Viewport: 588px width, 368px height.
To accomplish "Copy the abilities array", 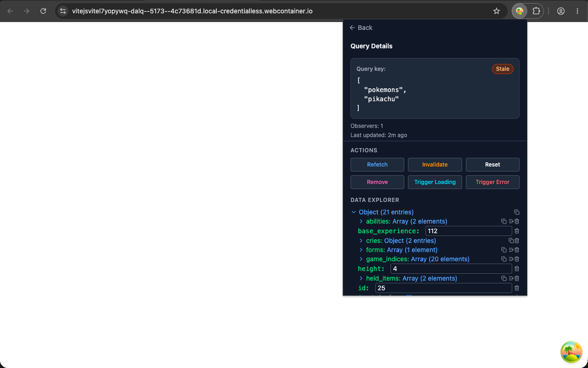I will pos(504,221).
